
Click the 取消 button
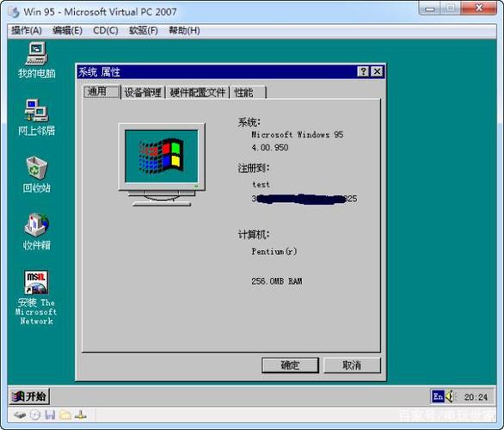352,365
